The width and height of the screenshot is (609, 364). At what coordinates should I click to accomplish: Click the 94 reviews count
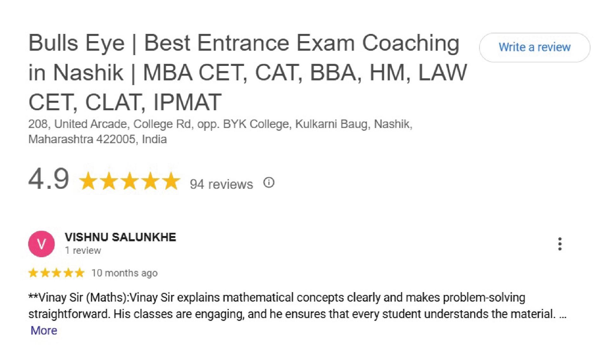click(221, 184)
